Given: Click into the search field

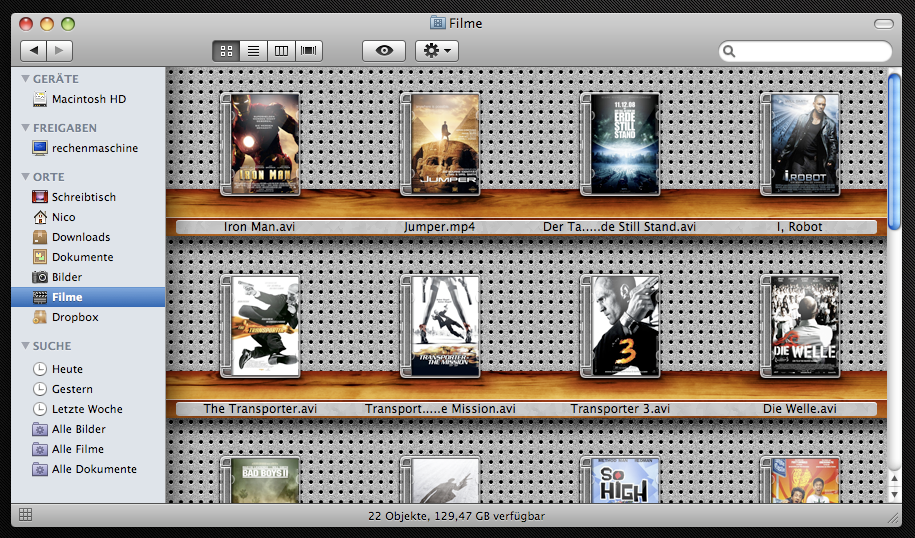Looking at the screenshot, I should point(805,51).
